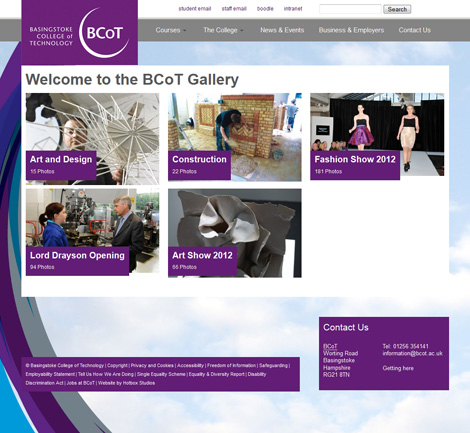Open the student email link
Image resolution: width=470 pixels, height=433 pixels.
click(x=195, y=9)
